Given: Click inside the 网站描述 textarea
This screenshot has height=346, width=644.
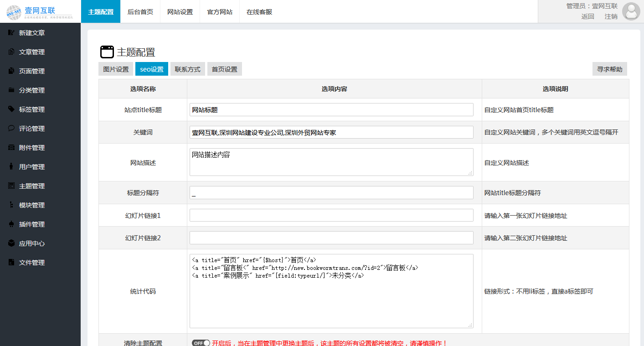Looking at the screenshot, I should click(x=331, y=162).
